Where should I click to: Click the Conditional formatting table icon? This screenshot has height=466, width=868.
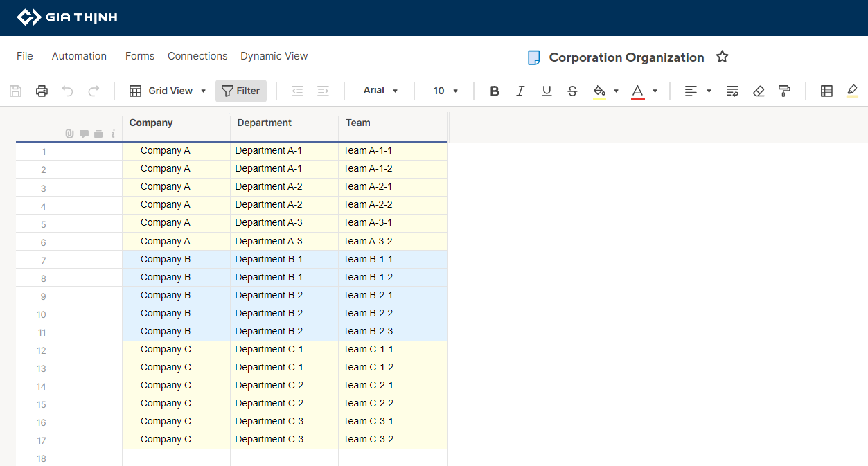[826, 91]
